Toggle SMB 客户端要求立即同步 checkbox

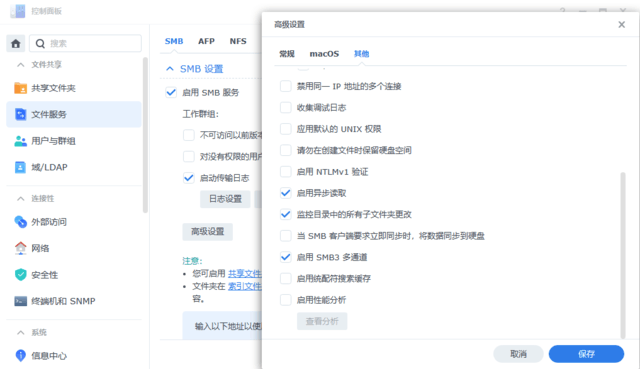tap(286, 236)
